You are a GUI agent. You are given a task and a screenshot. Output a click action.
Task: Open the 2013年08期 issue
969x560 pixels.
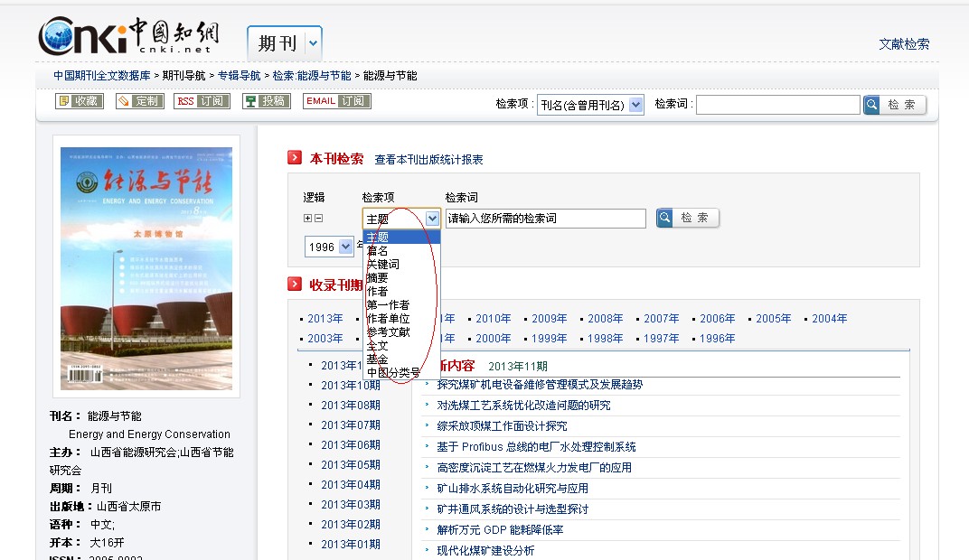click(x=351, y=405)
